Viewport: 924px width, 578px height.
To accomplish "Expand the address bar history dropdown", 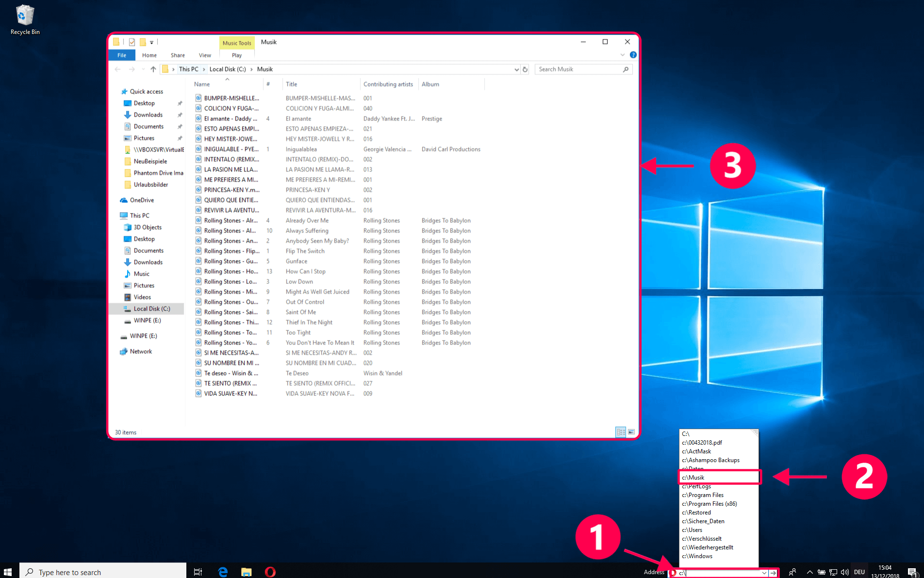I will click(x=516, y=69).
